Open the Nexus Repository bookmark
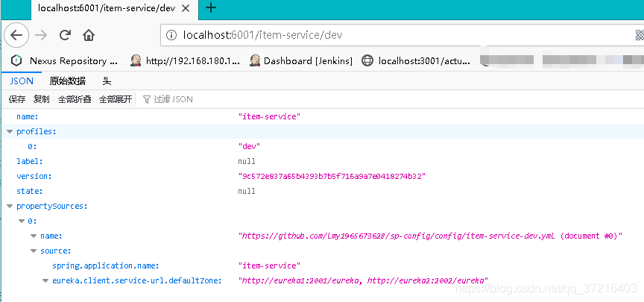644x302 pixels. coord(64,61)
